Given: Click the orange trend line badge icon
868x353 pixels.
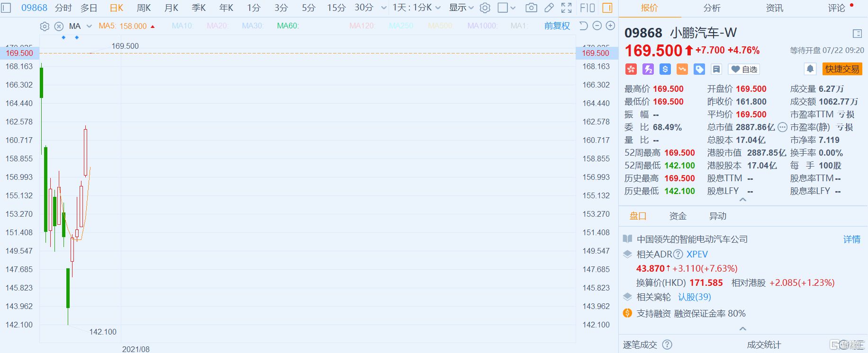Looking at the screenshot, I should (682, 69).
